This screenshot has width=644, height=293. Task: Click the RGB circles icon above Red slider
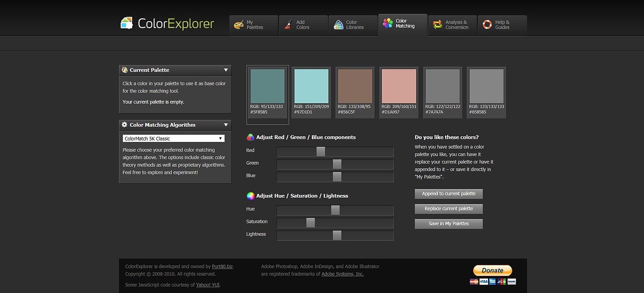(250, 137)
